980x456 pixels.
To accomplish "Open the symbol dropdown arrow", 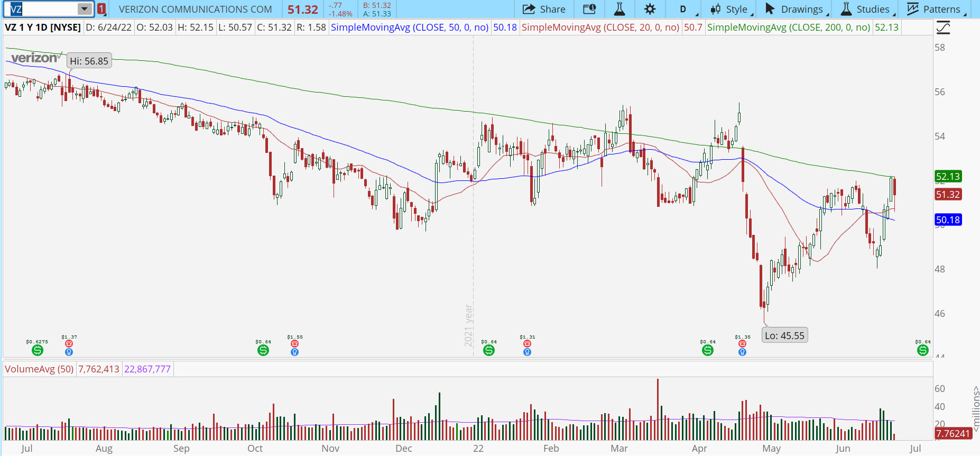I will pos(85,9).
